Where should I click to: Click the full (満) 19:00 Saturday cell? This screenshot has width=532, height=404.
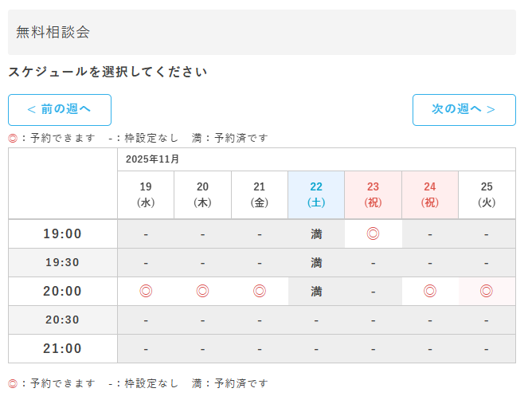(x=316, y=233)
